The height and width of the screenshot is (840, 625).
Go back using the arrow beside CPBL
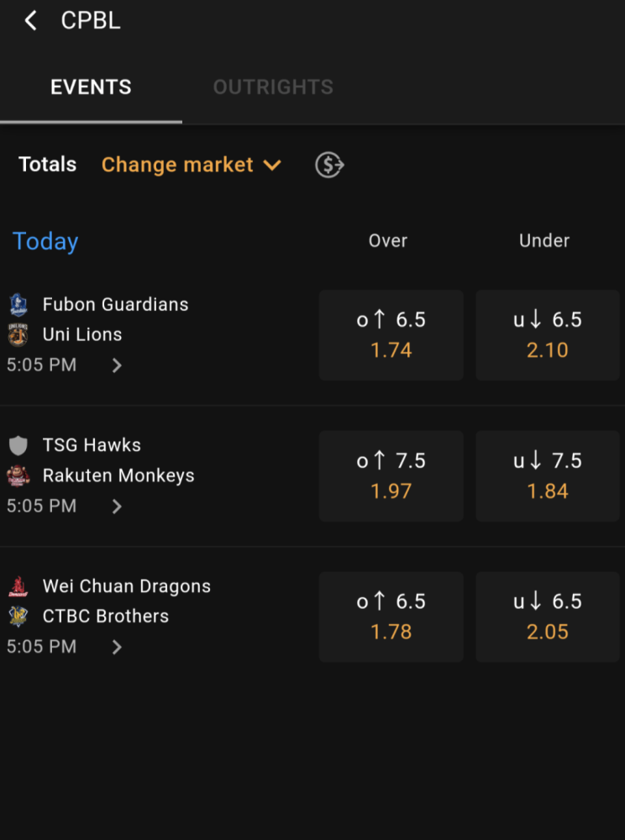pos(30,21)
